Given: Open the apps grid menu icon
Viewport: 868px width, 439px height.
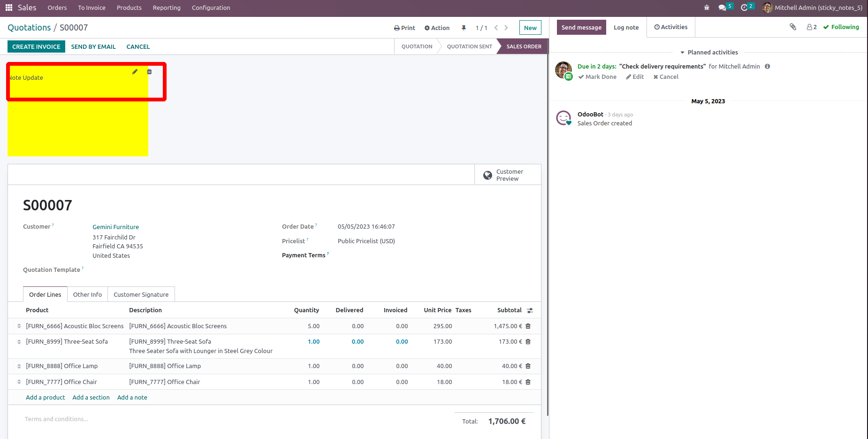Looking at the screenshot, I should pos(9,8).
